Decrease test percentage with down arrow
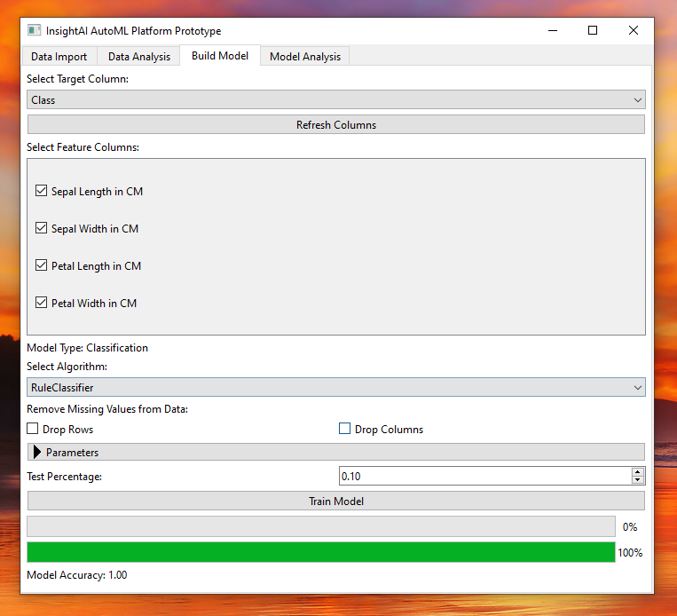This screenshot has height=616, width=677. tap(638, 480)
